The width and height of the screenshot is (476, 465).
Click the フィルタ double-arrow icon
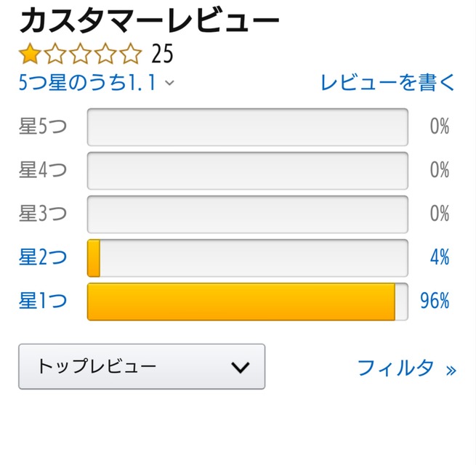pos(451,370)
